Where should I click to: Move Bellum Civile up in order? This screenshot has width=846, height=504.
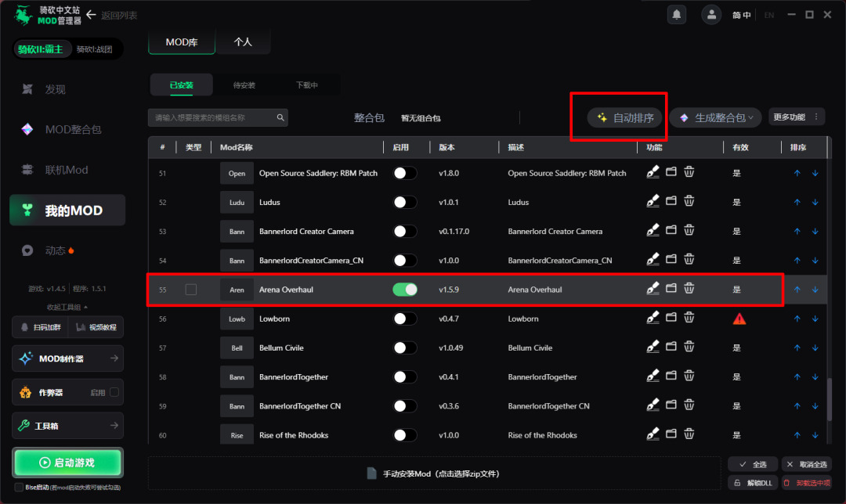click(x=797, y=347)
